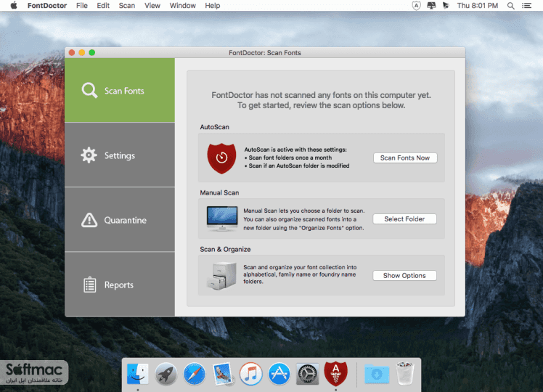Screen dimensions: 543x392
Task: Open Safari from the Dock
Action: coord(195,374)
